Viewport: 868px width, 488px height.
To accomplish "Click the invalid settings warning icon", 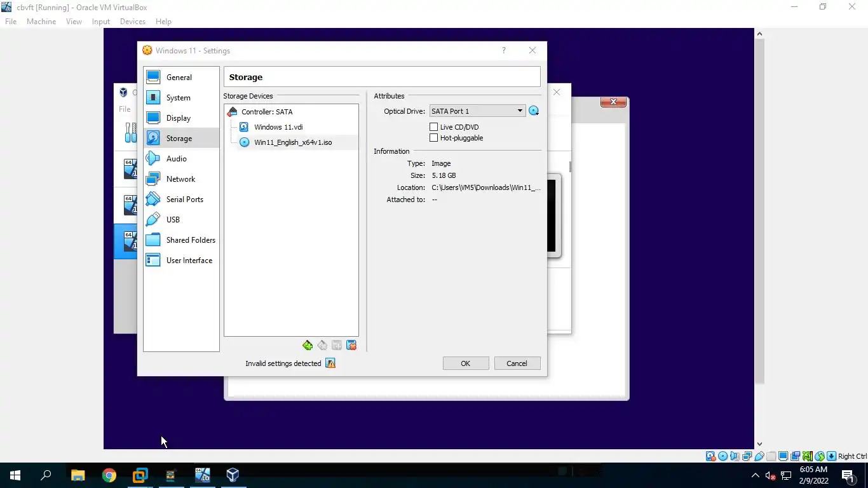I will pos(330,363).
